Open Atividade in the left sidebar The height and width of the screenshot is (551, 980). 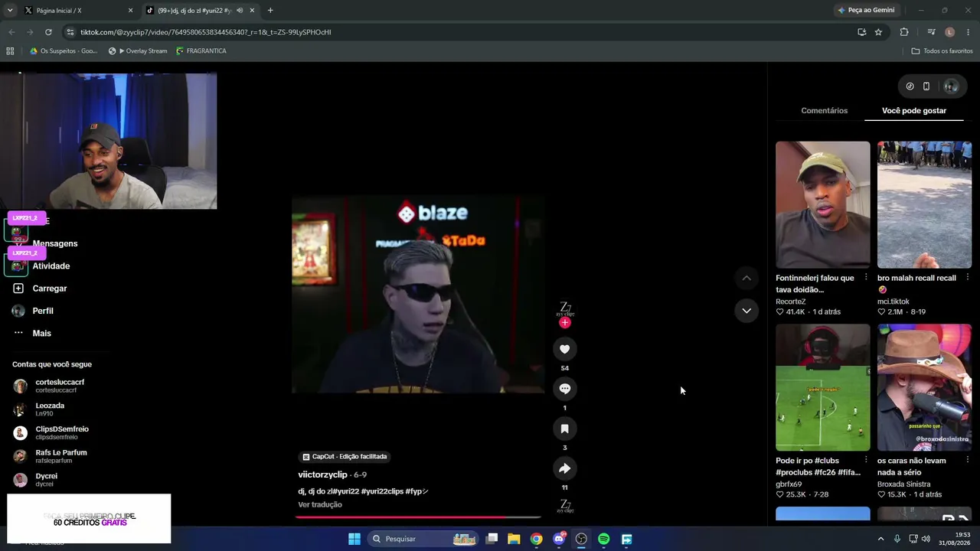[51, 266]
